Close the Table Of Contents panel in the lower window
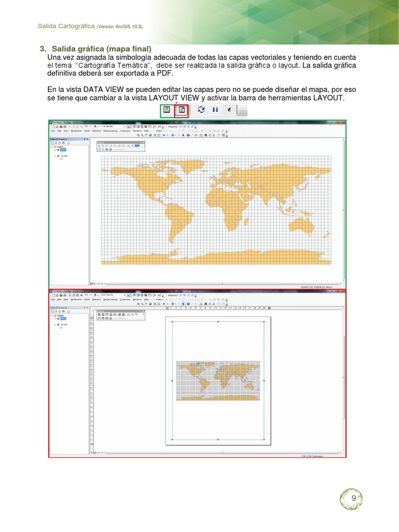Viewport: 399px width, 532px height. click(87, 308)
